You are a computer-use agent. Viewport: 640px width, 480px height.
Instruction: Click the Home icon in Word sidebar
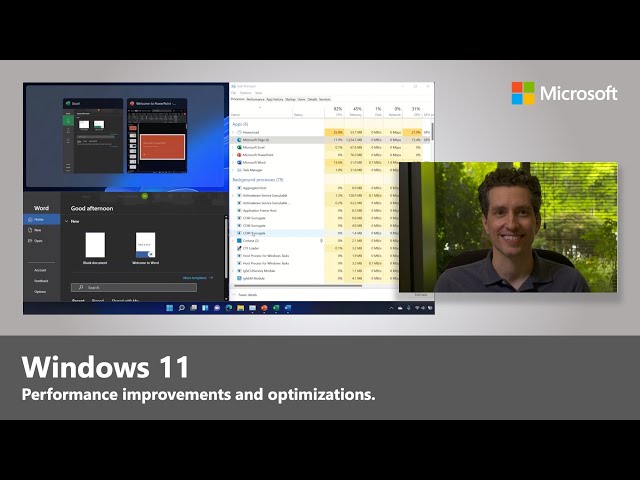pyautogui.click(x=30, y=220)
